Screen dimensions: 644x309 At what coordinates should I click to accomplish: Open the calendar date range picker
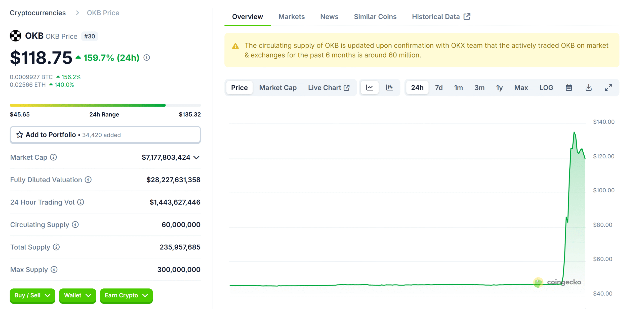coord(569,87)
